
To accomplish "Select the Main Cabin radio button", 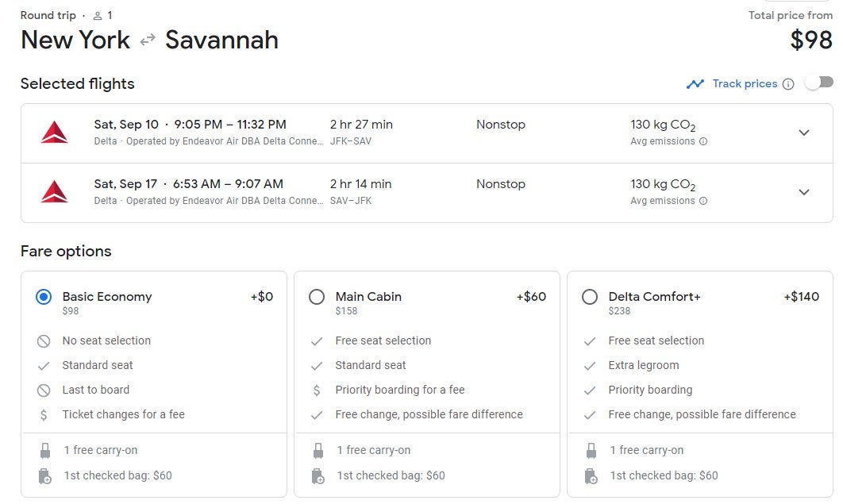I will coord(317,296).
